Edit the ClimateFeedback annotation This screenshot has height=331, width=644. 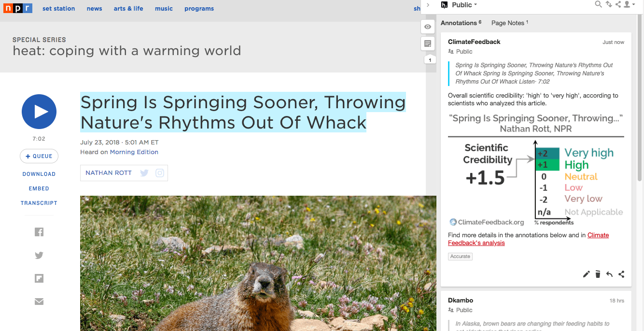click(x=586, y=274)
